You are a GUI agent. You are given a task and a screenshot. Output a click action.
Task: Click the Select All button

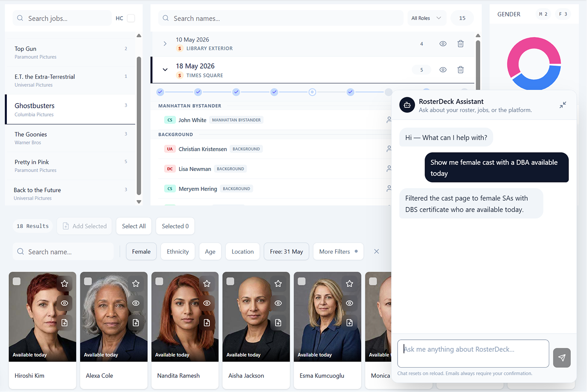134,226
